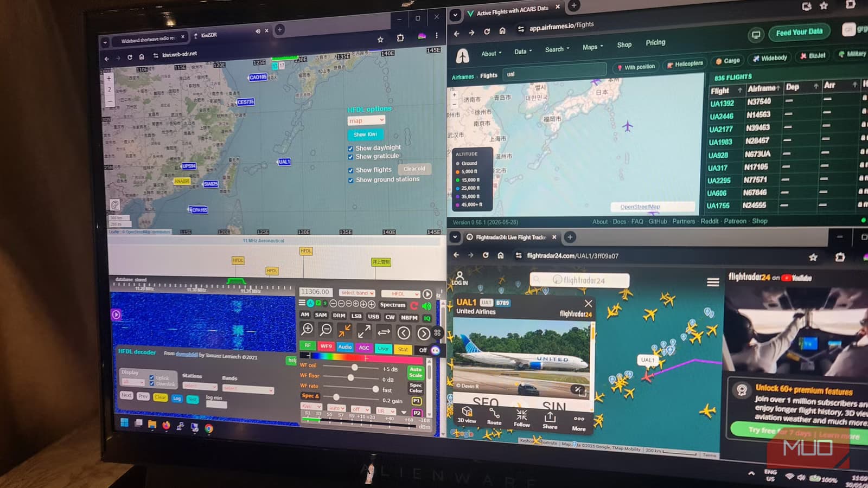Expand the About menu on Airframes

tap(491, 54)
